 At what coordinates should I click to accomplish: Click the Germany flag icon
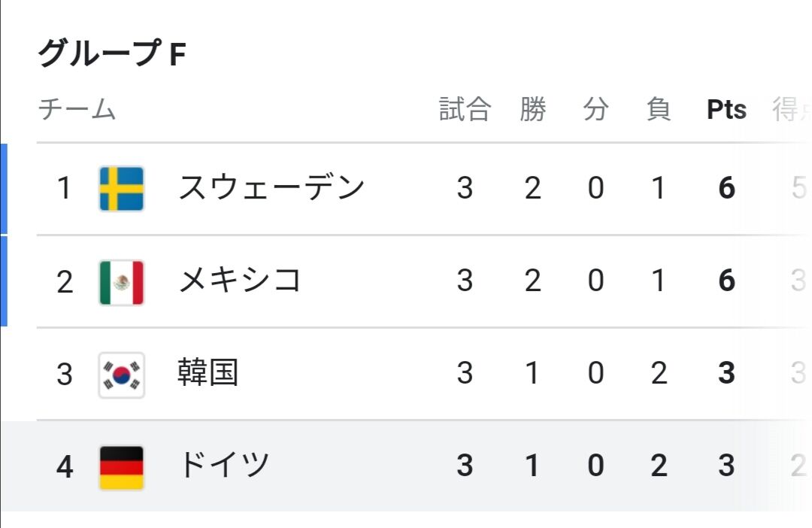point(121,468)
